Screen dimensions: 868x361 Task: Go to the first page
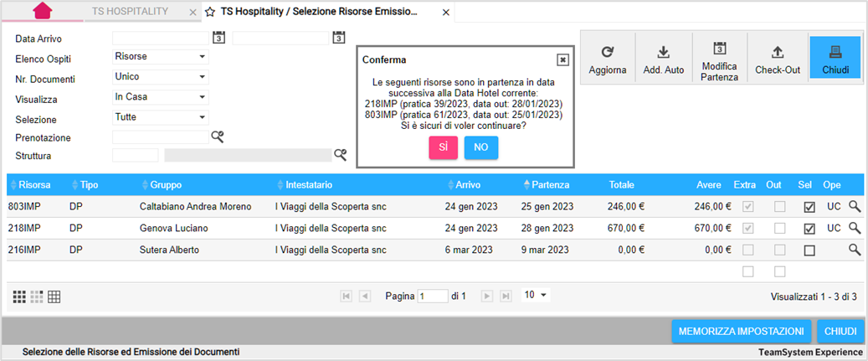[346, 297]
